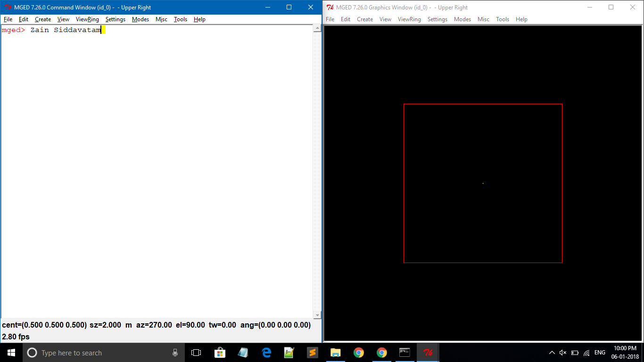
Task: Open Modes menu in Graphics Window
Action: pyautogui.click(x=462, y=19)
